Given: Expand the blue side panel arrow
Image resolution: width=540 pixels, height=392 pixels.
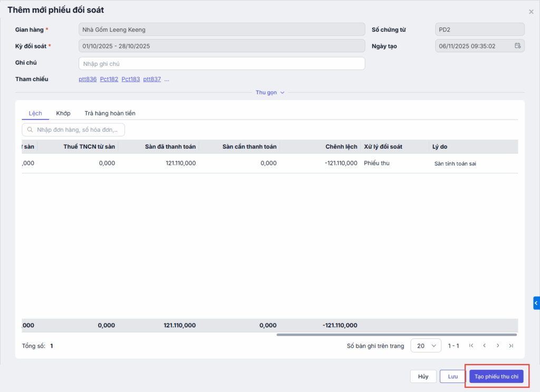Looking at the screenshot, I should tap(536, 303).
